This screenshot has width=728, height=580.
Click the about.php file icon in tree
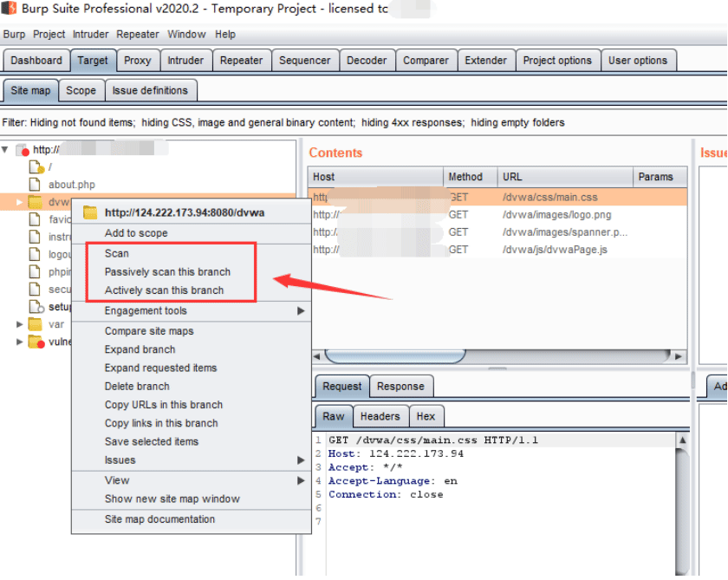[35, 185]
